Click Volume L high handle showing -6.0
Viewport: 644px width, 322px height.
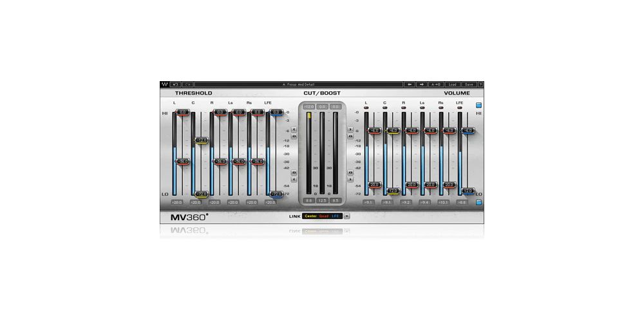pos(375,131)
